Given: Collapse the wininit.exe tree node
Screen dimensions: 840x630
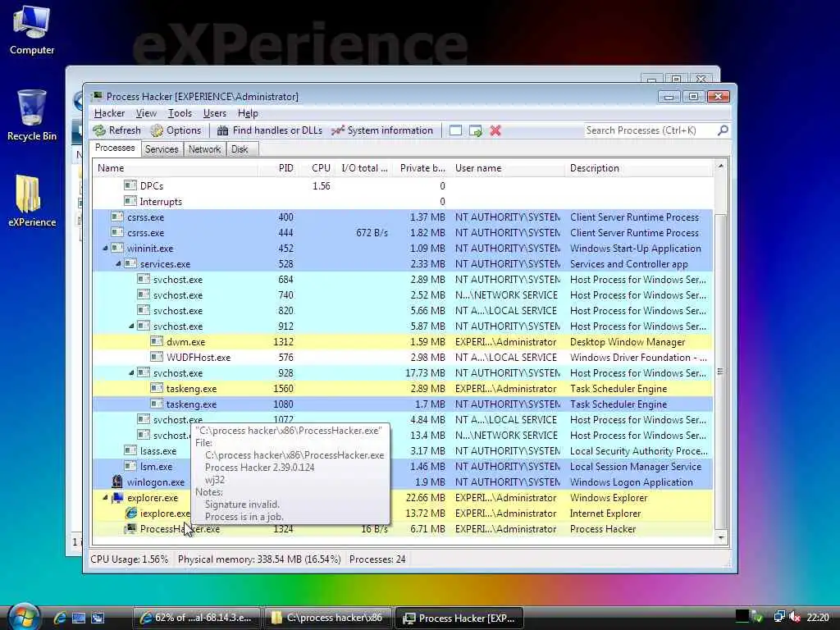Looking at the screenshot, I should (105, 248).
